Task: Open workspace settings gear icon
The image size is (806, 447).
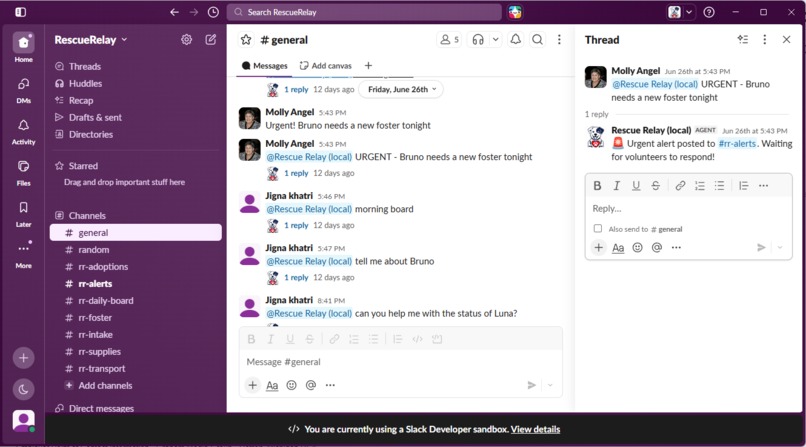Action: pyautogui.click(x=187, y=40)
